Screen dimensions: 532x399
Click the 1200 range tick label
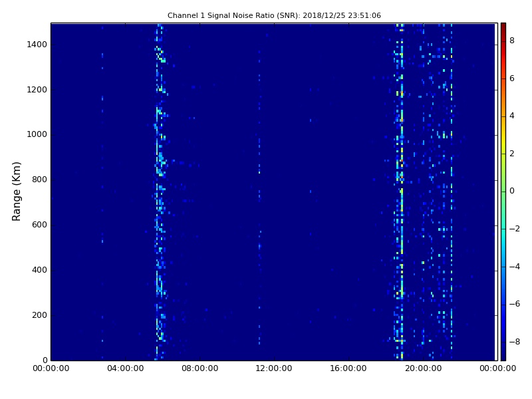37,90
